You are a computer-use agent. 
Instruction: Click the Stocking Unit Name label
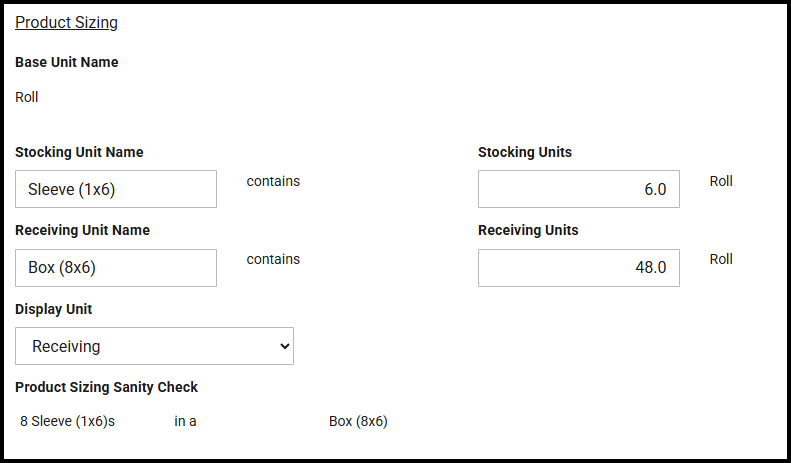(x=79, y=152)
